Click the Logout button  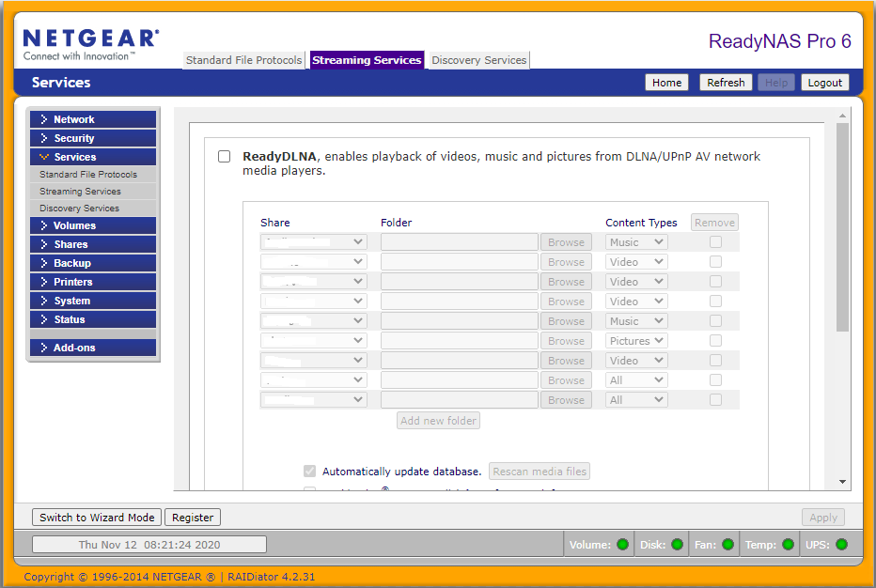[x=824, y=83]
